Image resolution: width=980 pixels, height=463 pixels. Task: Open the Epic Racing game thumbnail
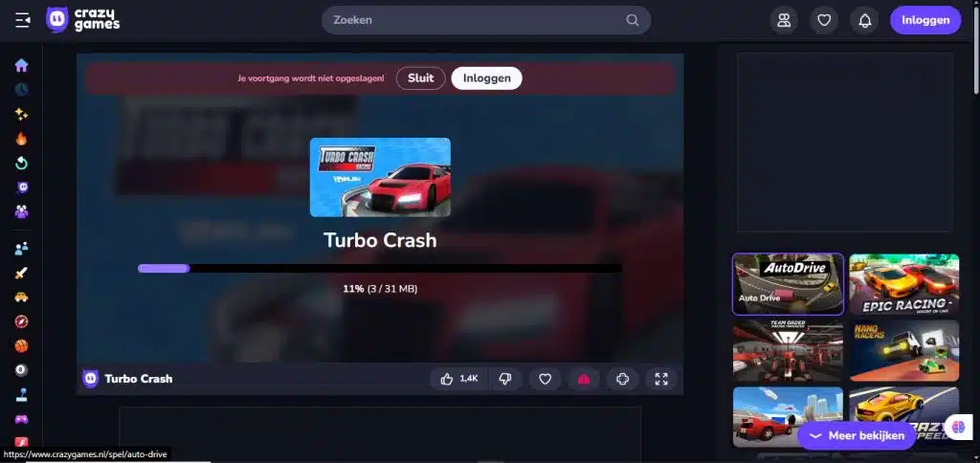904,284
